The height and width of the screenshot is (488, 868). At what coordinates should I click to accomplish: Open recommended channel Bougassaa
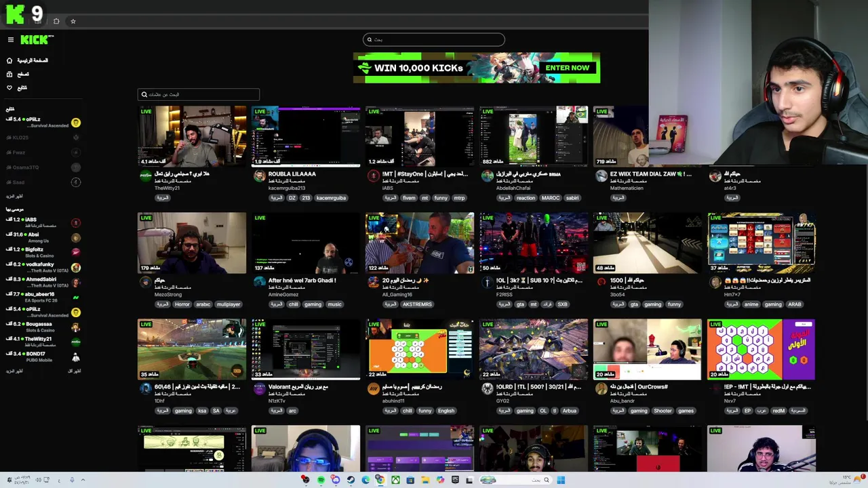[42, 327]
